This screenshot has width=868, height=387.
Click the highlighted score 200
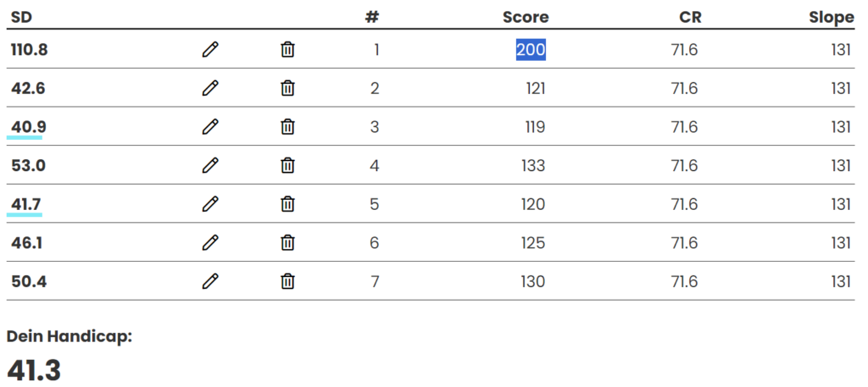(x=531, y=50)
